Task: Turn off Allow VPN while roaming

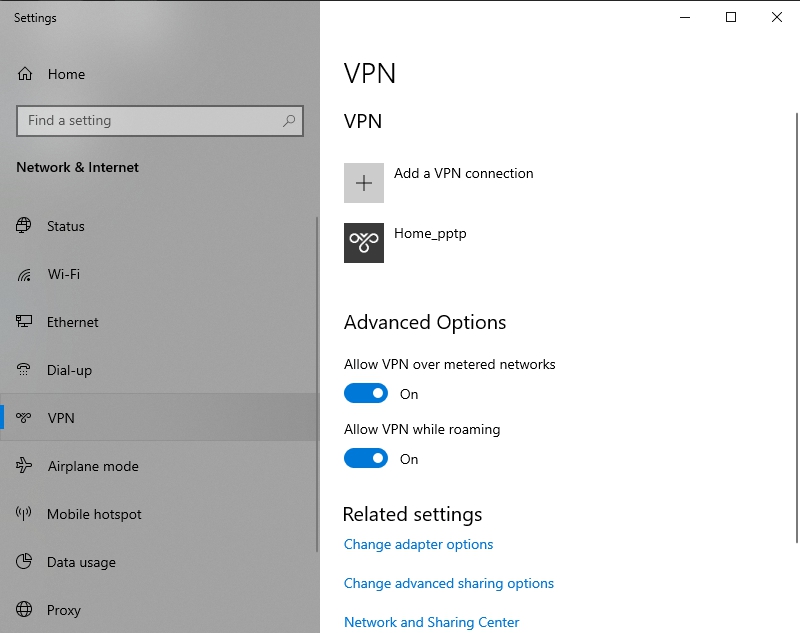Action: coord(366,459)
